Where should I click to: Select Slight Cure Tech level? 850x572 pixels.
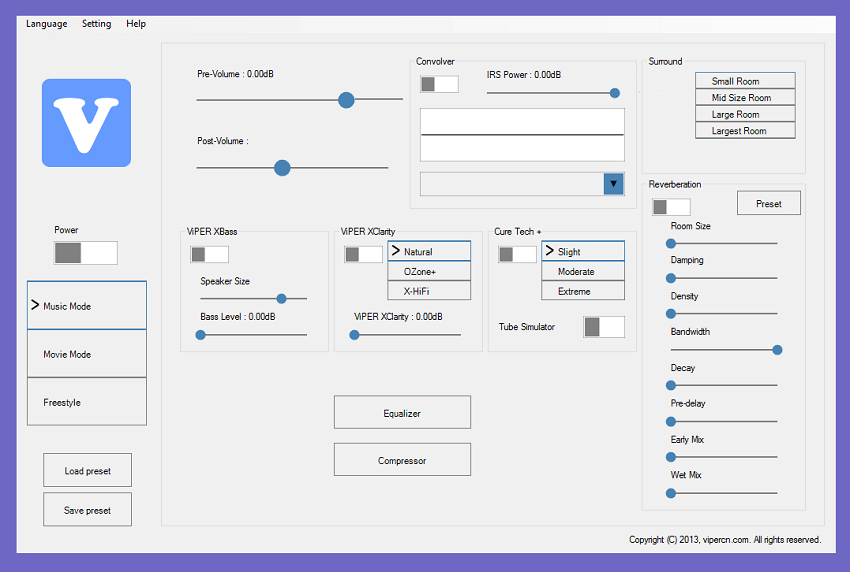point(583,251)
